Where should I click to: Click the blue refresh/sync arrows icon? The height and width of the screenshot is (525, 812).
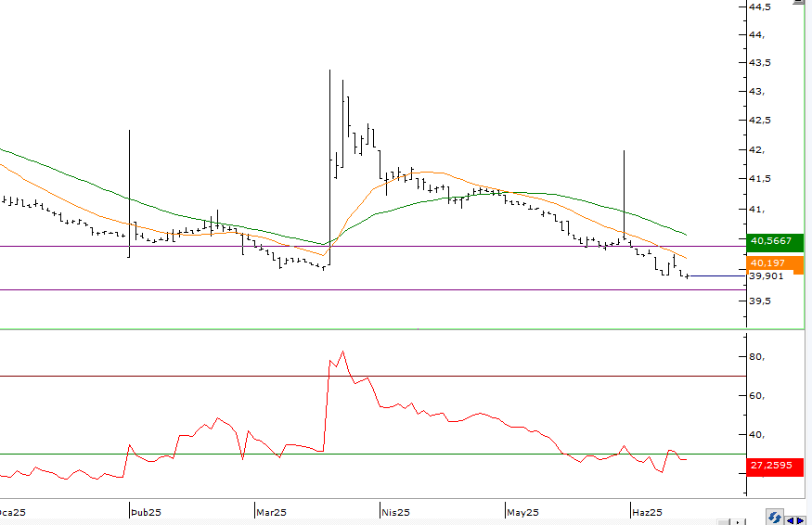774,518
